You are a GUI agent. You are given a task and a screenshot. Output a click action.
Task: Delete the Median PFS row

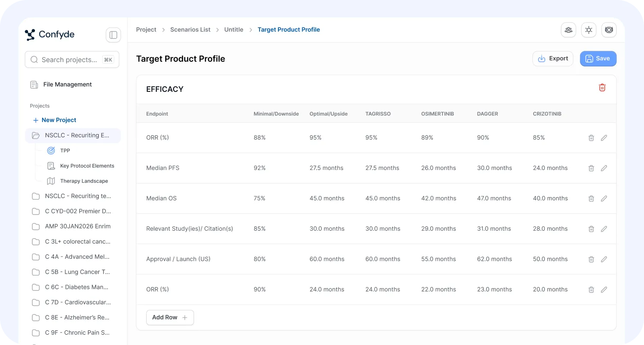pos(591,168)
